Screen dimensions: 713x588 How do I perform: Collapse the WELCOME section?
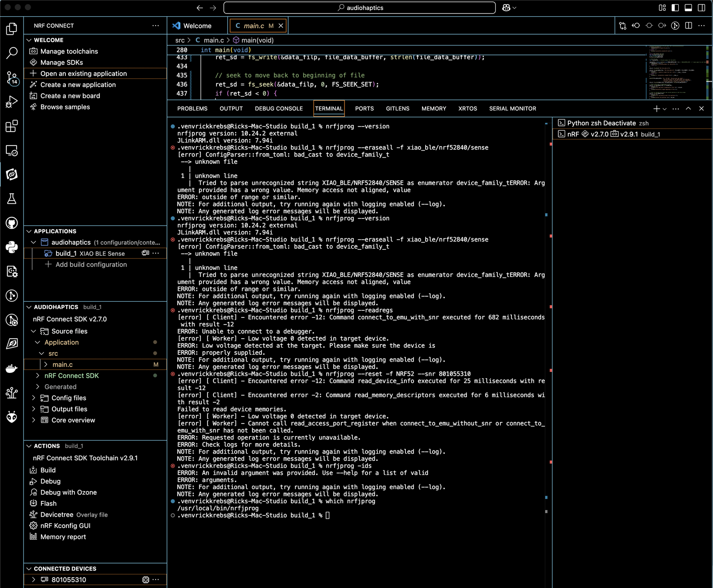tap(29, 40)
